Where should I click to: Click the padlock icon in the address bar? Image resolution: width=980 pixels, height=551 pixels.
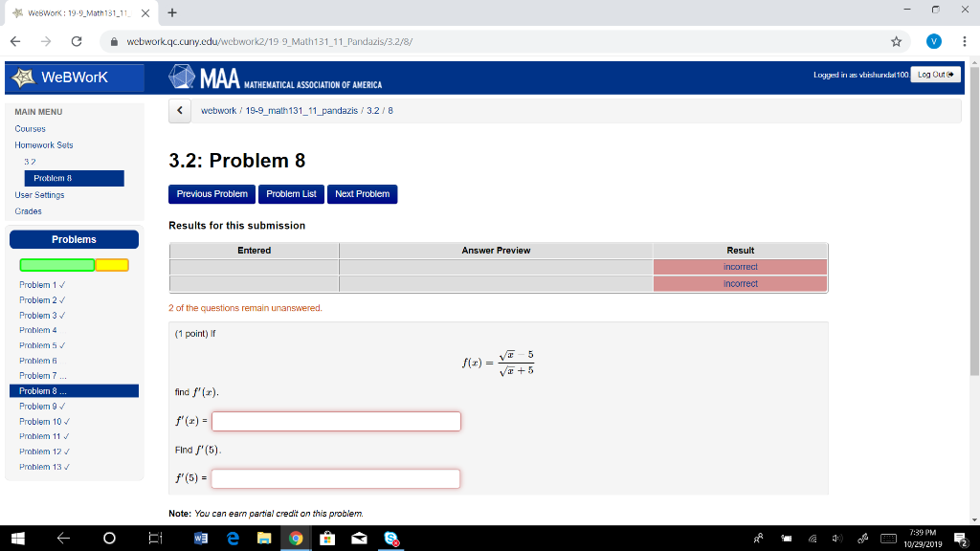tap(116, 42)
